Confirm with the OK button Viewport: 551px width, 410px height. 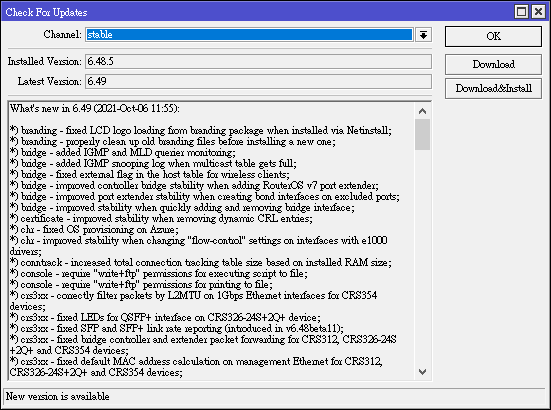[x=493, y=36]
